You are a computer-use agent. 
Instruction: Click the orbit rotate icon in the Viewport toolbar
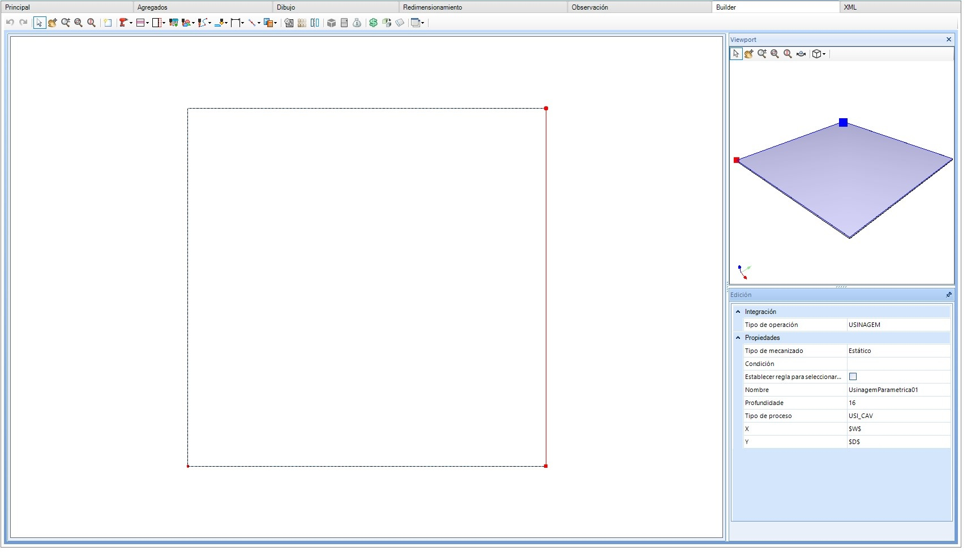click(801, 54)
